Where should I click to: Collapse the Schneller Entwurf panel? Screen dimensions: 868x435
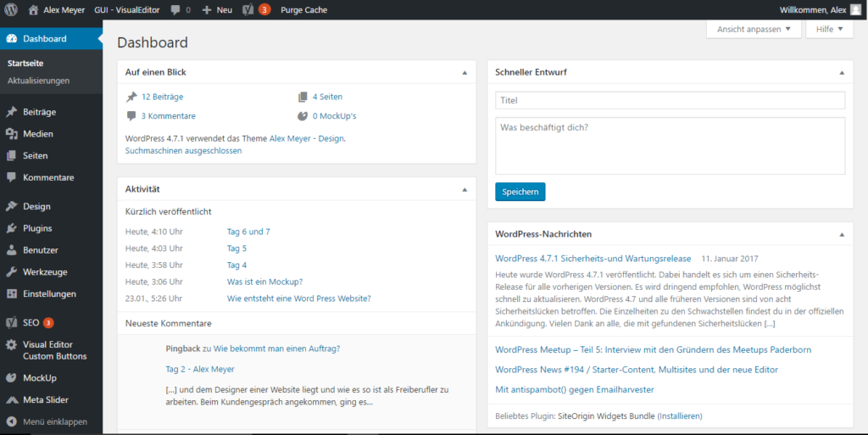pos(841,73)
